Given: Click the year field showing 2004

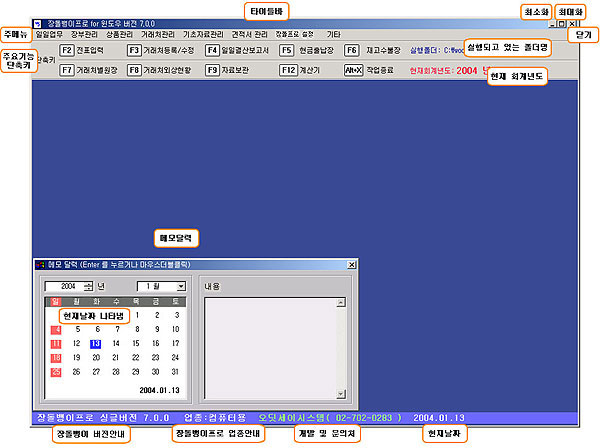Looking at the screenshot, I should pyautogui.click(x=65, y=286).
